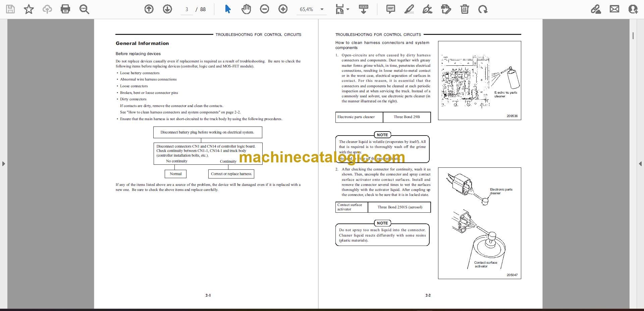The image size is (644, 311).
Task: Click the 'Electronic parts cleaner' table cell
Action: [x=359, y=117]
